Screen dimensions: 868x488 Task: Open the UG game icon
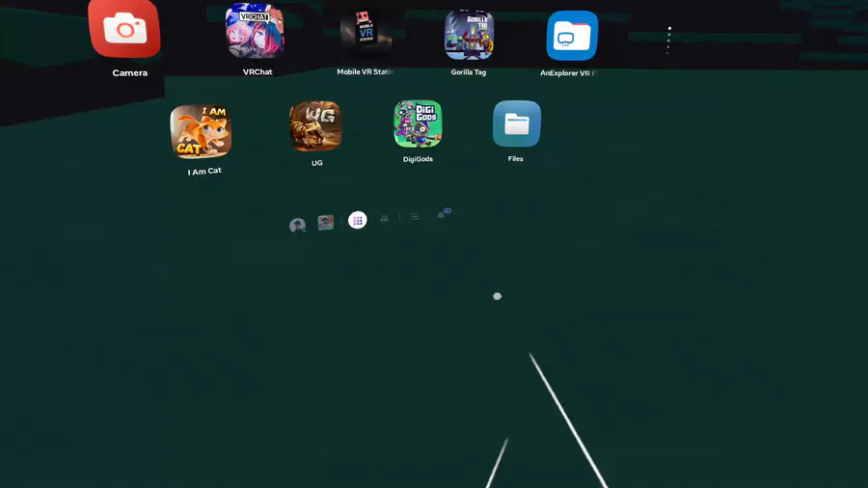click(x=315, y=126)
